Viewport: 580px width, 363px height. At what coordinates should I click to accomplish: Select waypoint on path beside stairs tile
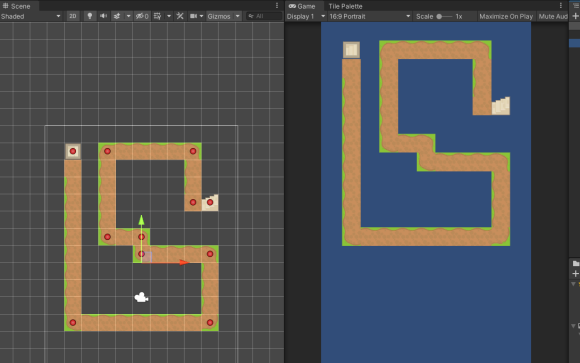[x=193, y=202]
